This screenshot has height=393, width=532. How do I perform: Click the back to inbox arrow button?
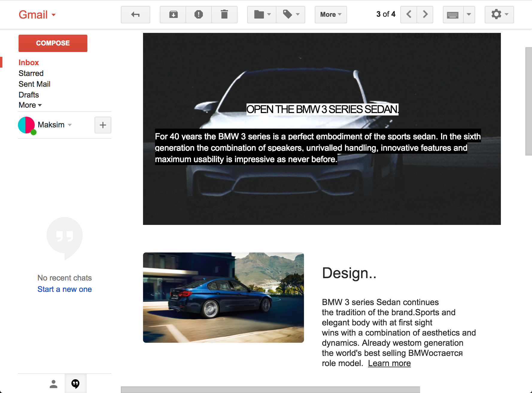(136, 15)
